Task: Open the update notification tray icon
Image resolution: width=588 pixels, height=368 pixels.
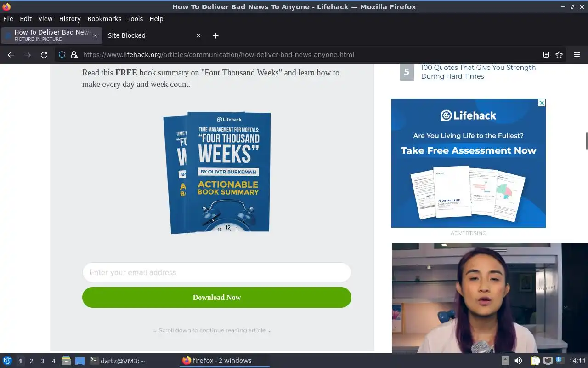Action: [x=559, y=360]
